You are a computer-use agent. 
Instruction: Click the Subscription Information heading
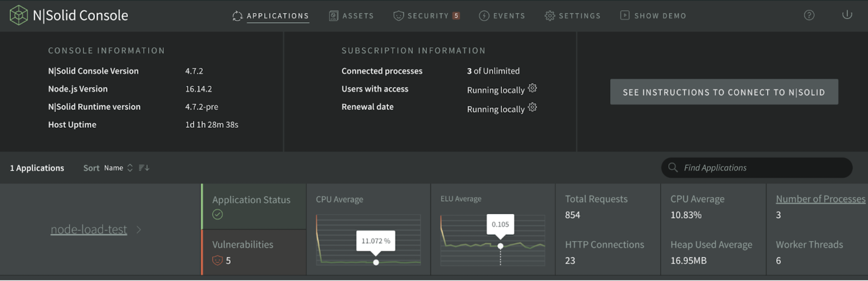click(413, 51)
